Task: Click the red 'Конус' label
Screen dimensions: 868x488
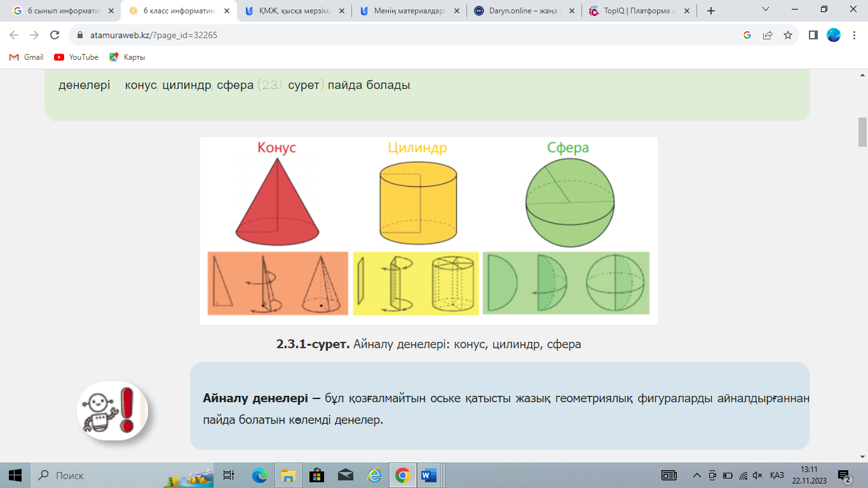Action: click(277, 147)
